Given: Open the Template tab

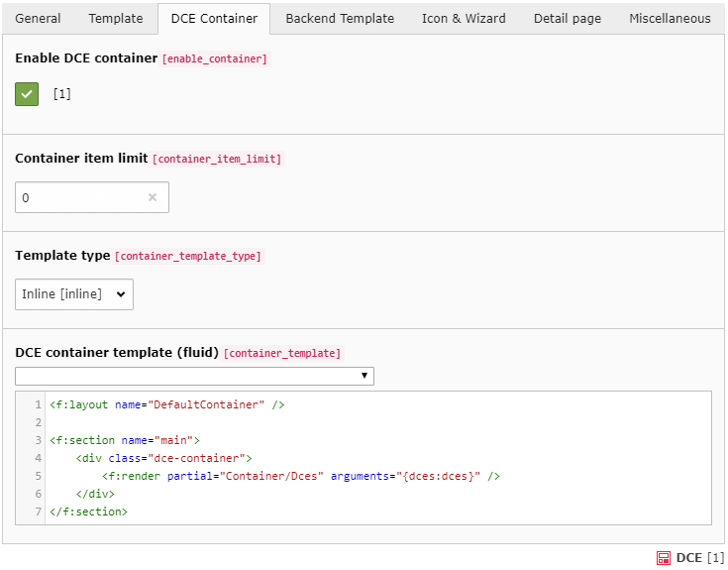Looking at the screenshot, I should tap(116, 19).
